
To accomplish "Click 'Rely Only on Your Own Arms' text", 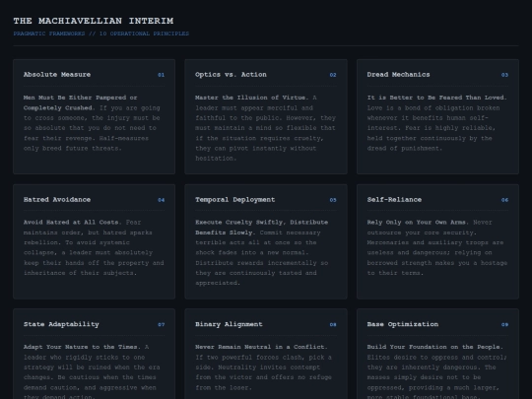I will [418, 223].
